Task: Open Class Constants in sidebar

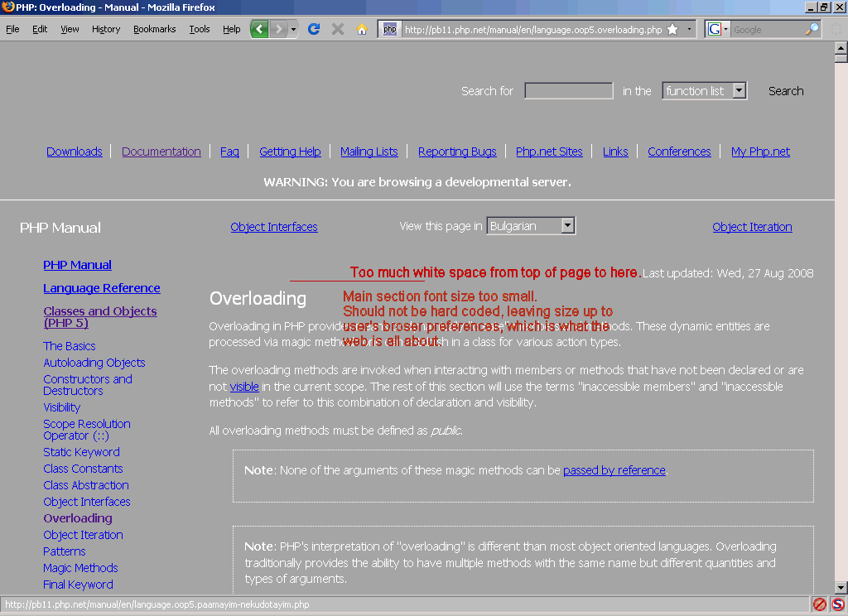Action: (83, 469)
